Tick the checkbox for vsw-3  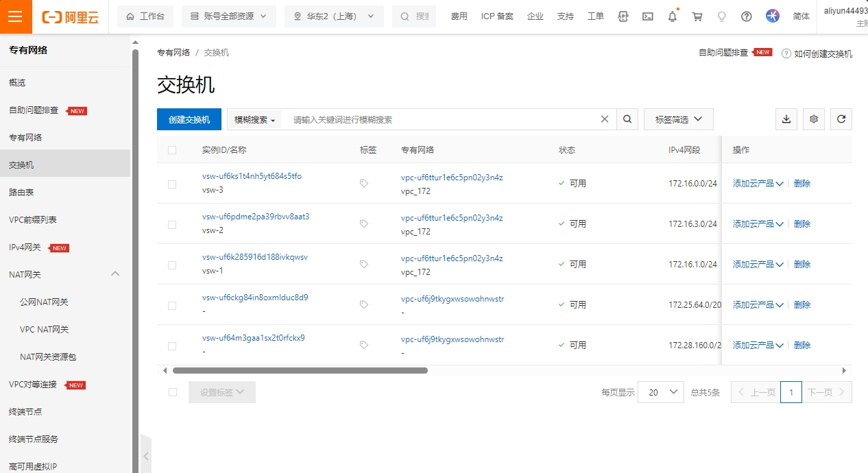(x=172, y=184)
